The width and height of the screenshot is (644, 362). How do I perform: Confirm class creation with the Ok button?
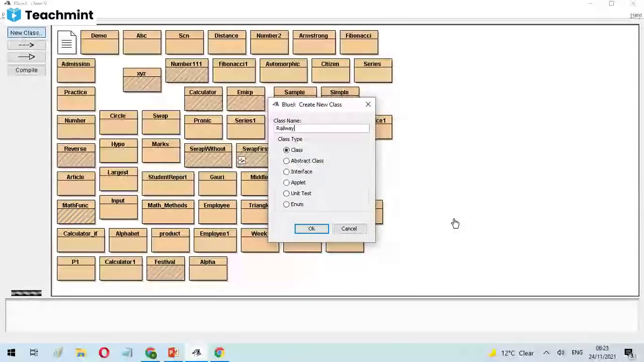point(311,229)
